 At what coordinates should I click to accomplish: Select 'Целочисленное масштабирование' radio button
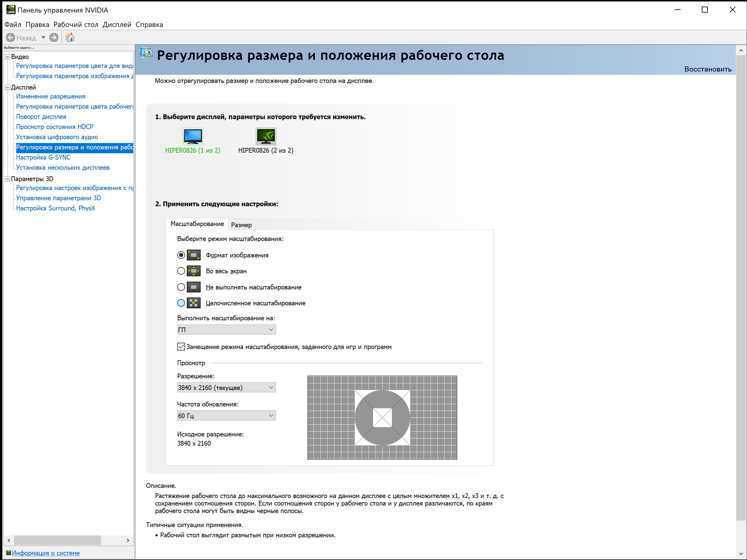(181, 303)
